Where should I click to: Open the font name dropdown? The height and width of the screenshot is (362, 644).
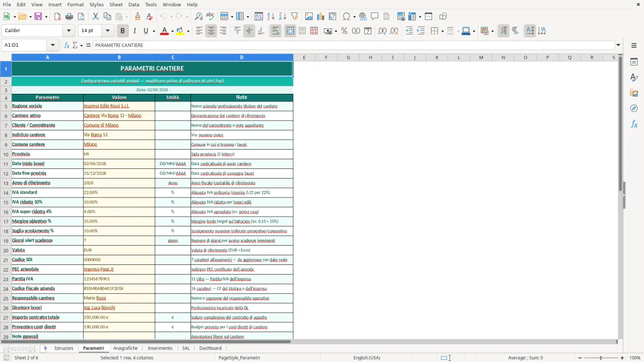69,31
